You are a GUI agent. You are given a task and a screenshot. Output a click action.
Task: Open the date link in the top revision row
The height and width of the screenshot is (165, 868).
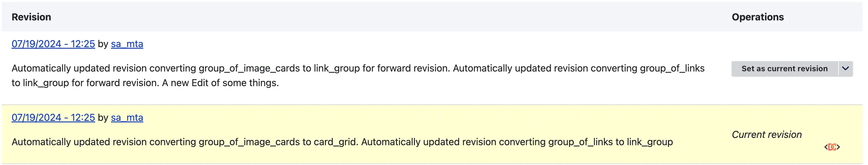pyautogui.click(x=53, y=44)
